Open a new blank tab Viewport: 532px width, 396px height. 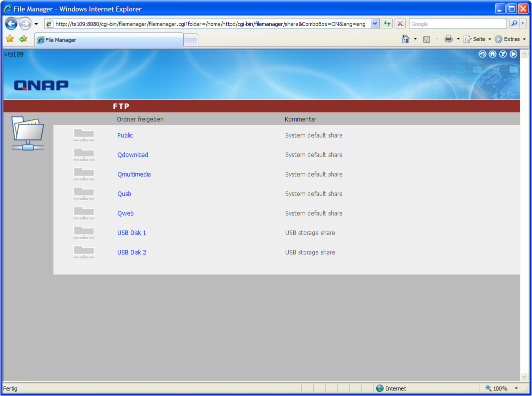tap(191, 40)
